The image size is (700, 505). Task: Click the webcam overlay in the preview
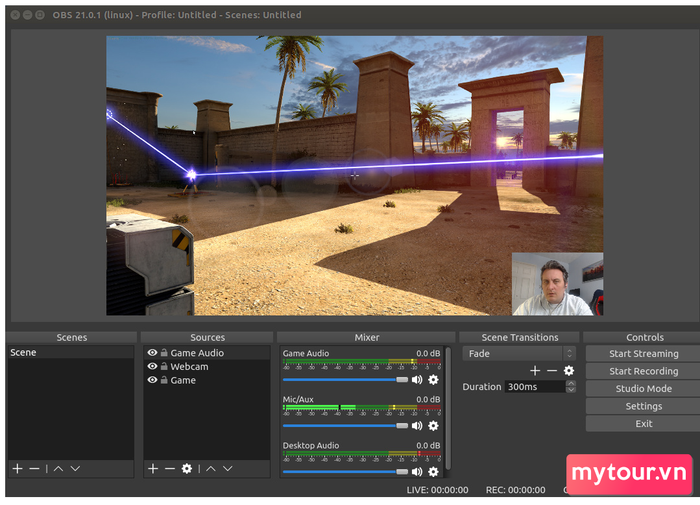pos(557,284)
